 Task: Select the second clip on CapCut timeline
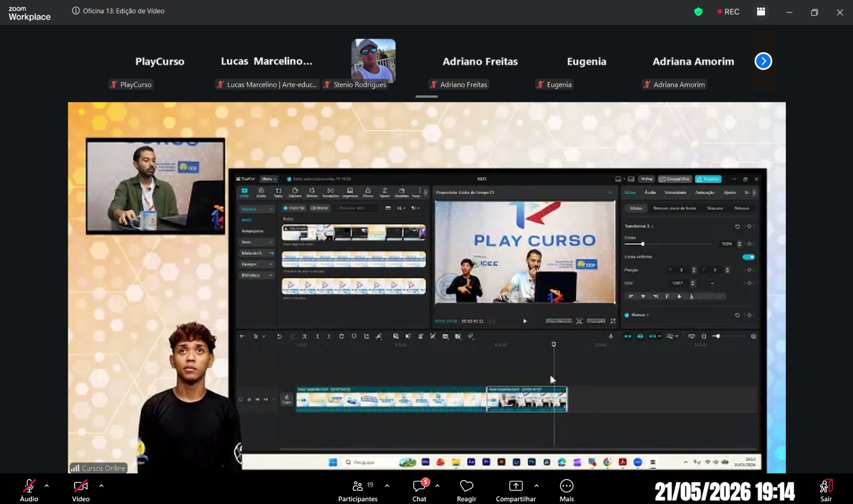[527, 399]
